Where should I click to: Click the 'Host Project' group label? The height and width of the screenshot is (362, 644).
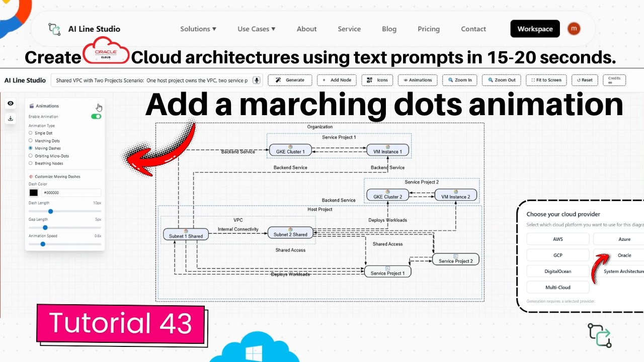click(x=320, y=209)
